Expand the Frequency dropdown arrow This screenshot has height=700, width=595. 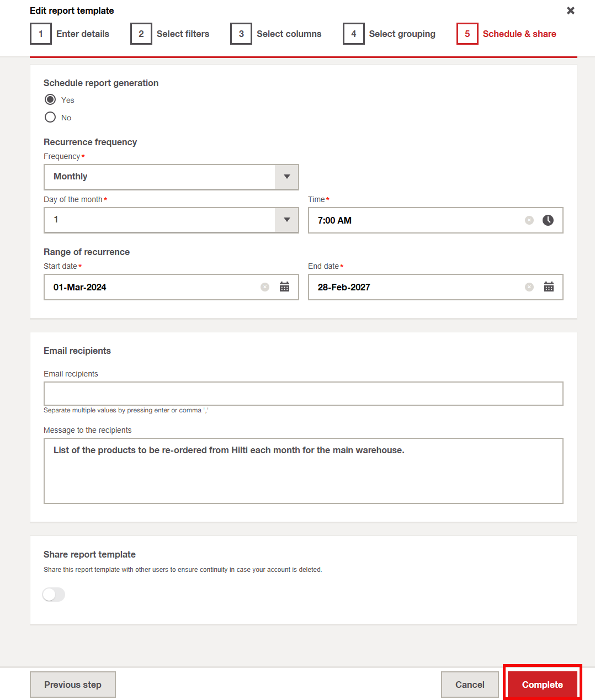[286, 177]
